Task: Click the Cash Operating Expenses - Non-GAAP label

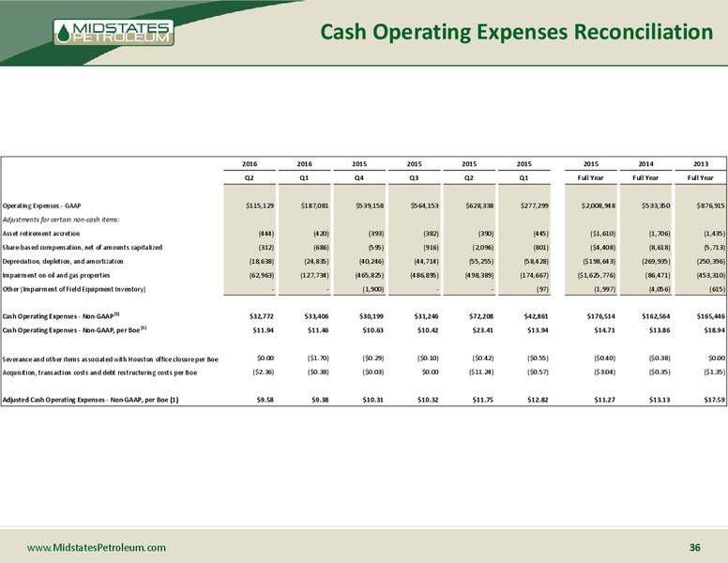Action: pyautogui.click(x=61, y=316)
